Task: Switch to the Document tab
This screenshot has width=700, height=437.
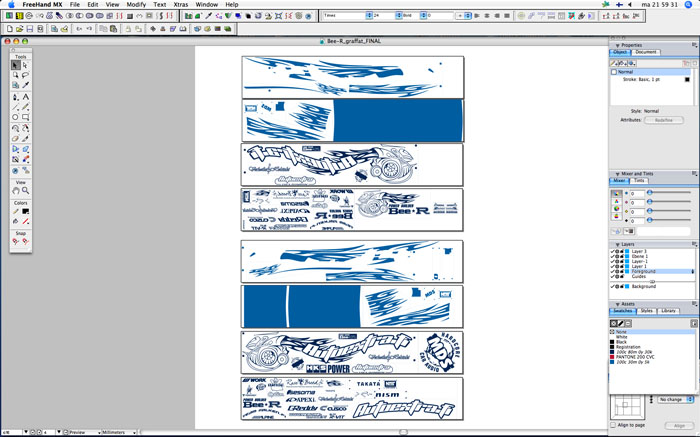Action: point(646,52)
